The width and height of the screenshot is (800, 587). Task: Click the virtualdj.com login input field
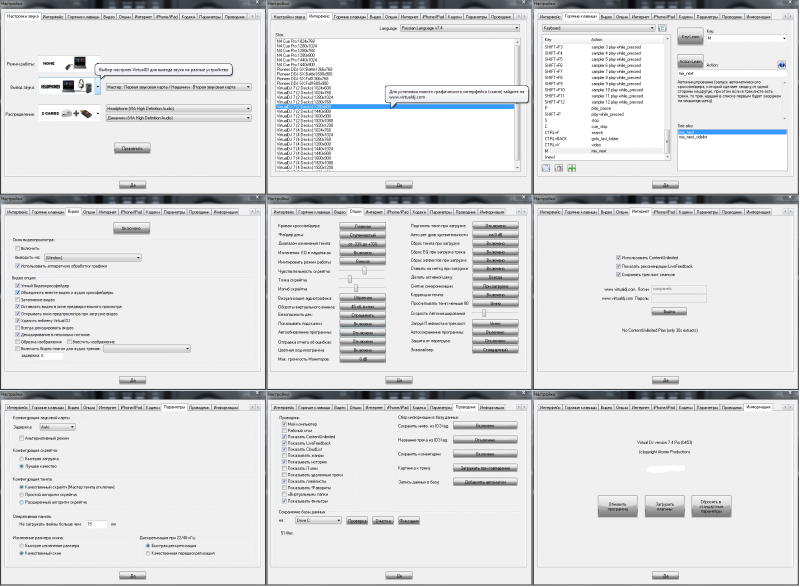pyautogui.click(x=679, y=289)
